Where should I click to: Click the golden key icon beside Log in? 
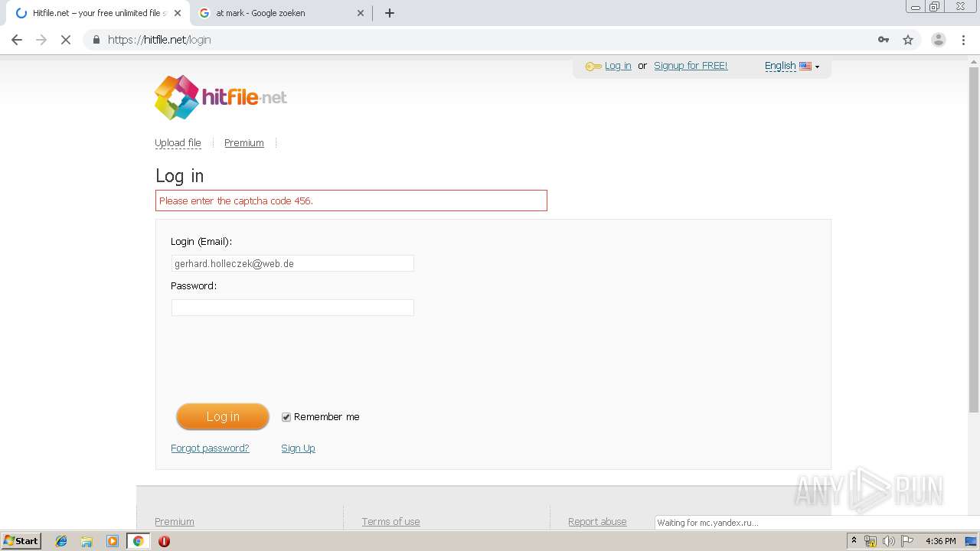pyautogui.click(x=593, y=67)
